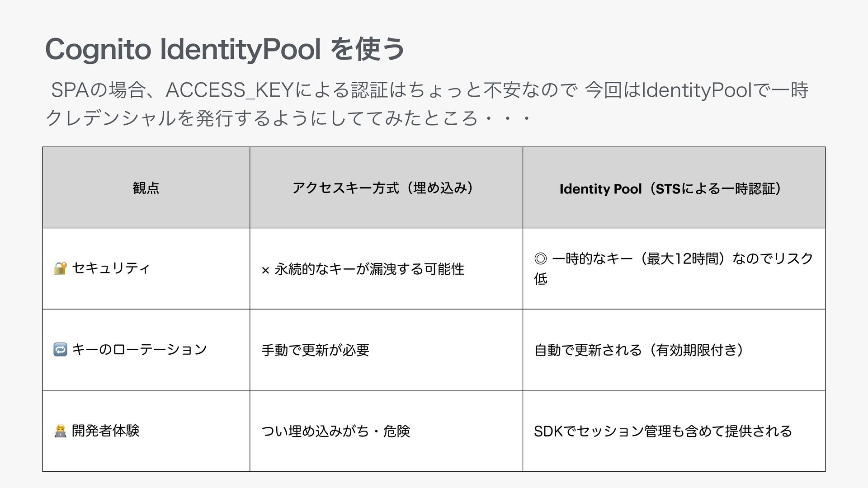
Task: Select the 観点 header cell
Action: coord(146,188)
